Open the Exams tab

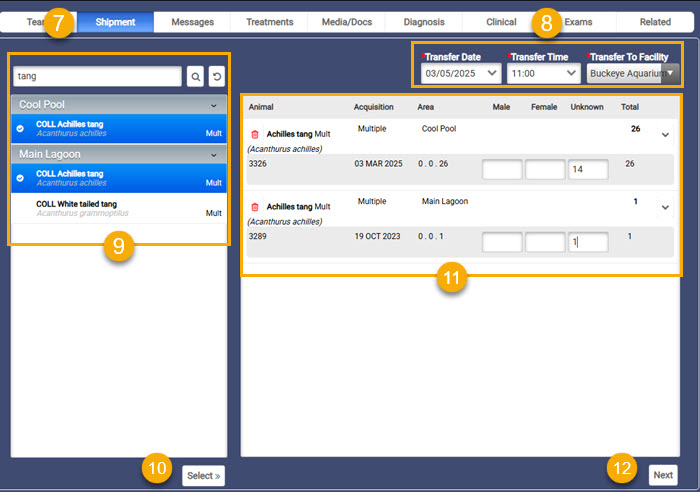[578, 22]
